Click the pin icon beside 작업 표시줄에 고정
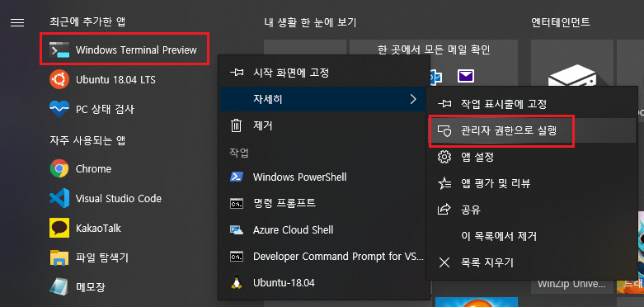644x307 pixels. point(444,104)
